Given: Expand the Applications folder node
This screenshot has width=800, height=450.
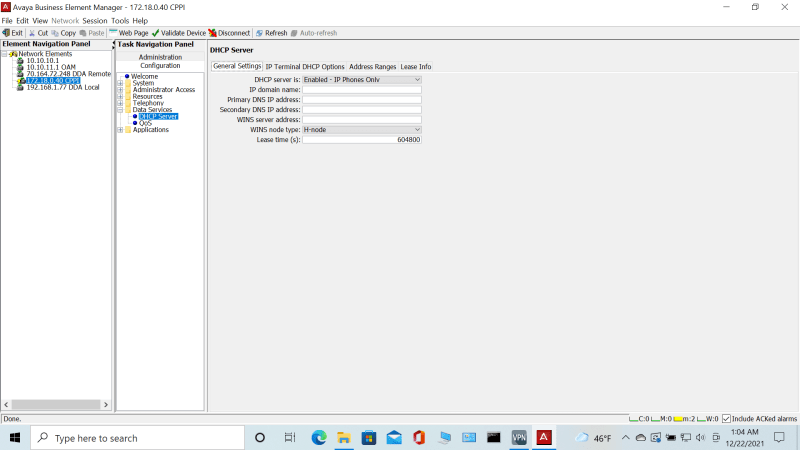Looking at the screenshot, I should pos(121,130).
